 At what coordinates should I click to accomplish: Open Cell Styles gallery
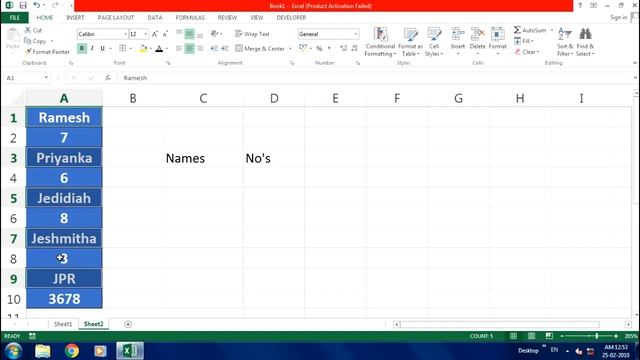[434, 42]
